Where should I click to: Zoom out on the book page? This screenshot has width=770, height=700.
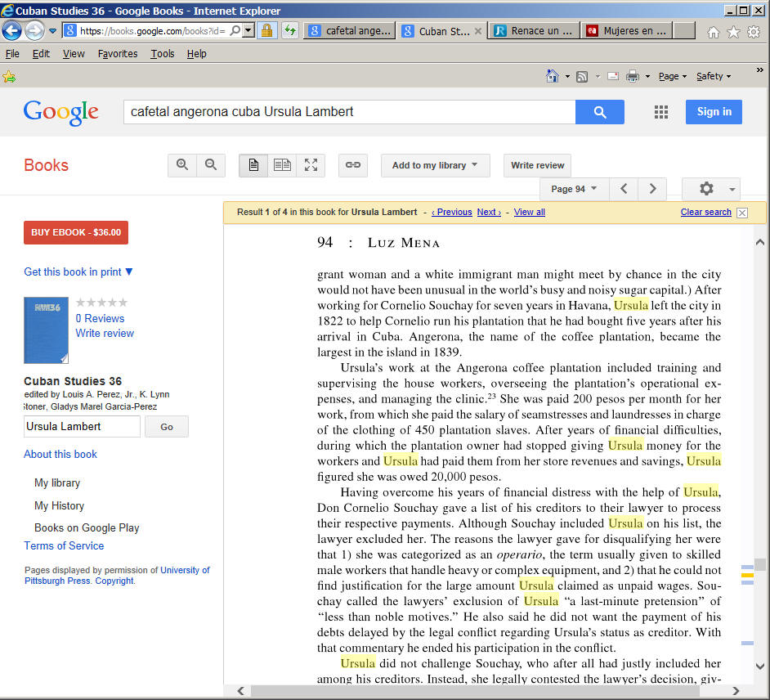[x=211, y=165]
